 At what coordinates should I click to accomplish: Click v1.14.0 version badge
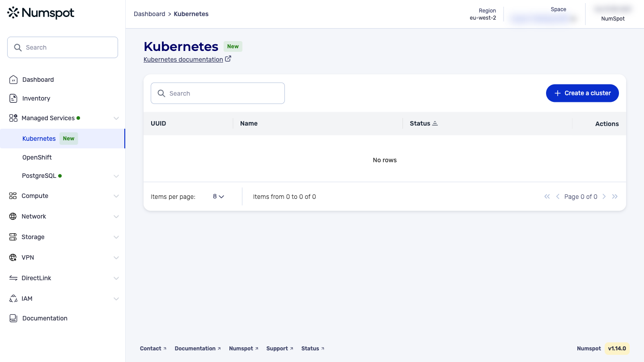click(617, 349)
